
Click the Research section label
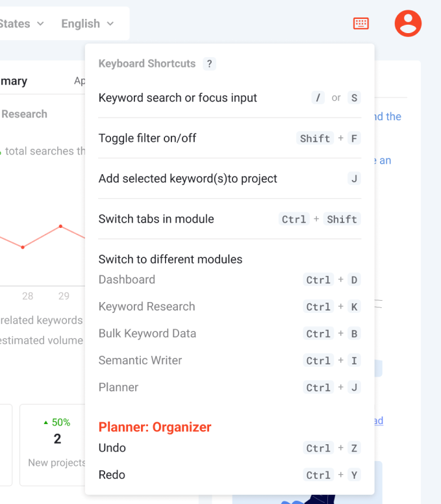pos(24,114)
